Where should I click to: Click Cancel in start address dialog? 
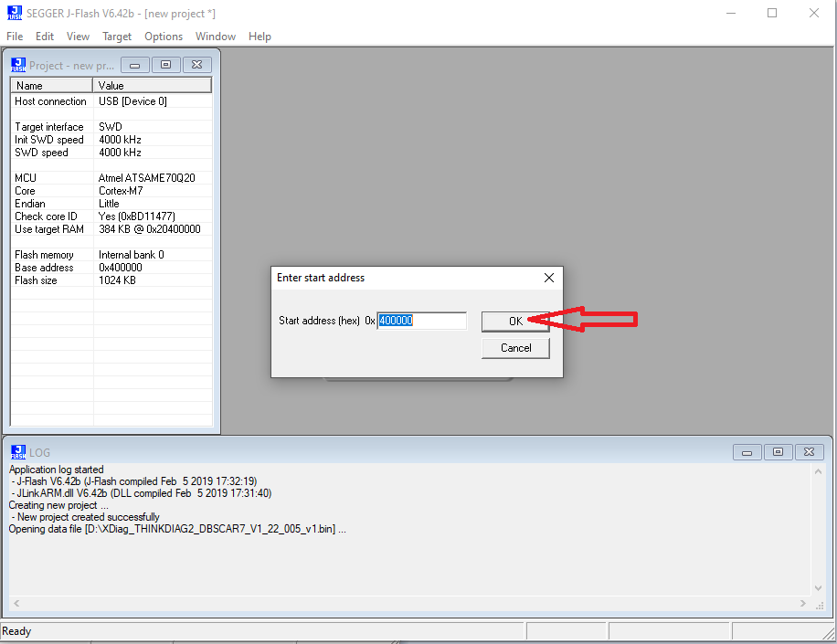pos(515,348)
